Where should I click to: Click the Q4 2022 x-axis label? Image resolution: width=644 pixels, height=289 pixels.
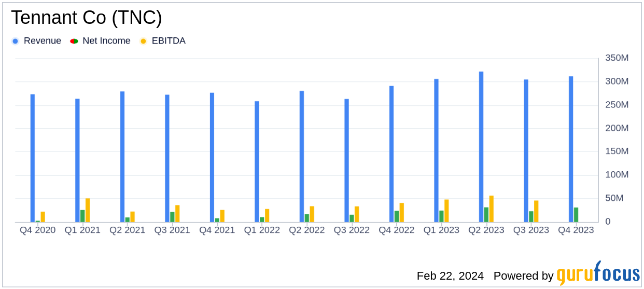(397, 230)
